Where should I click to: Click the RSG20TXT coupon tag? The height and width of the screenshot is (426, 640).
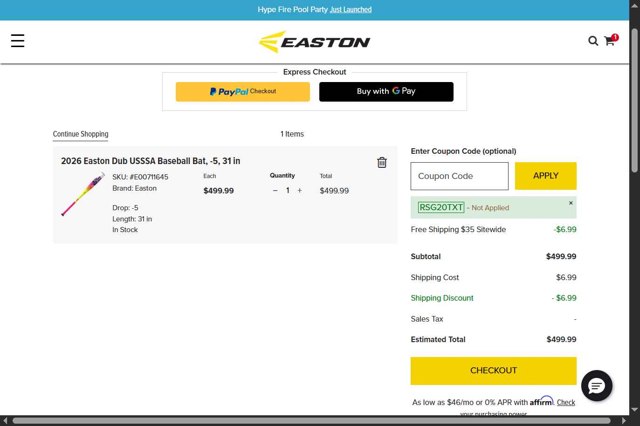coord(441,207)
